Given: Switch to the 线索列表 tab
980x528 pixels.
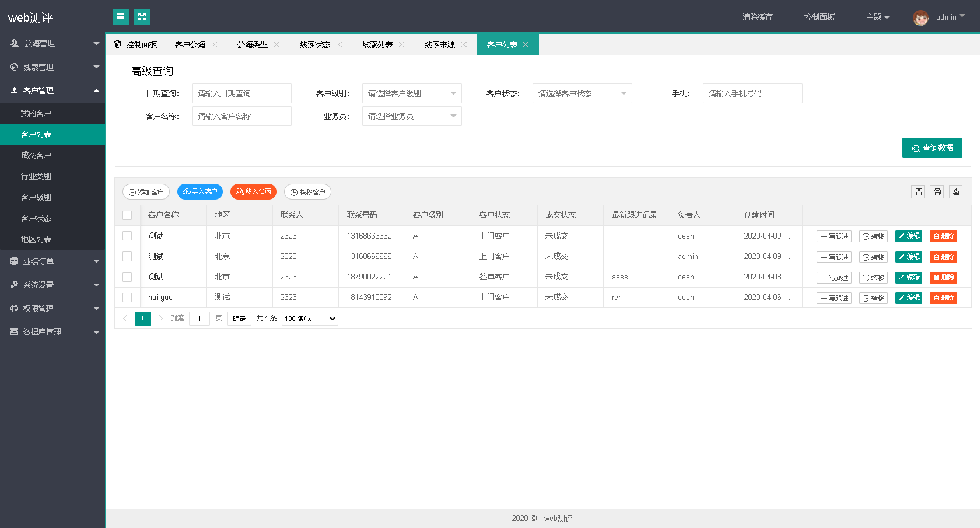Looking at the screenshot, I should coord(377,44).
